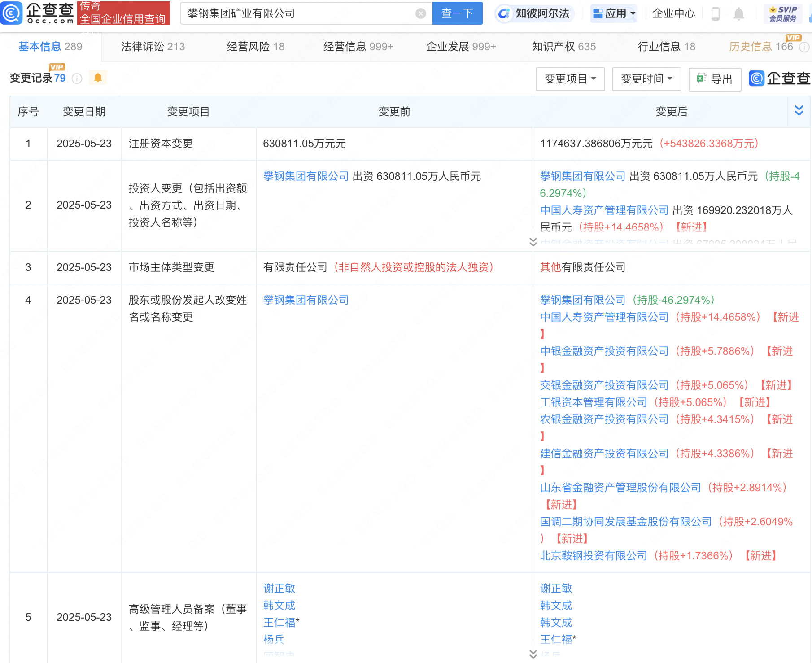Image resolution: width=812 pixels, height=663 pixels.
Task: Open the 变更时间 filter dropdown
Action: 646,79
